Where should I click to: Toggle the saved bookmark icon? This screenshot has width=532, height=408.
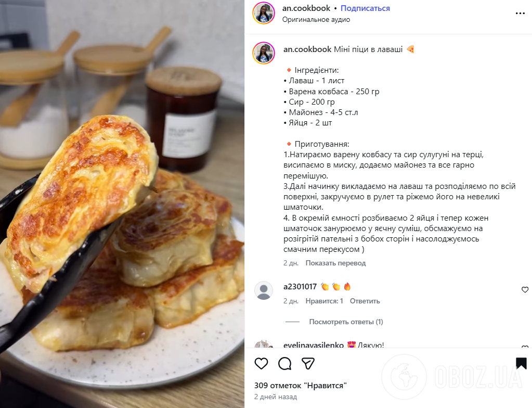(521, 363)
